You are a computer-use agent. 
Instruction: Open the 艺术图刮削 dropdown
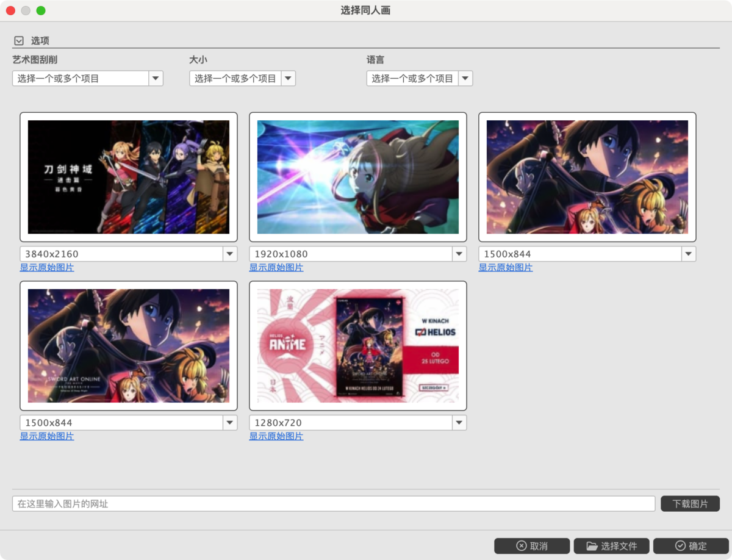point(88,78)
